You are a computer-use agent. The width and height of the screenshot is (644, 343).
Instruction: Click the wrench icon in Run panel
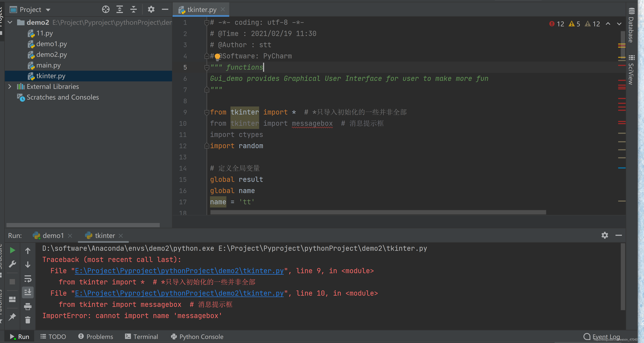[x=12, y=264]
